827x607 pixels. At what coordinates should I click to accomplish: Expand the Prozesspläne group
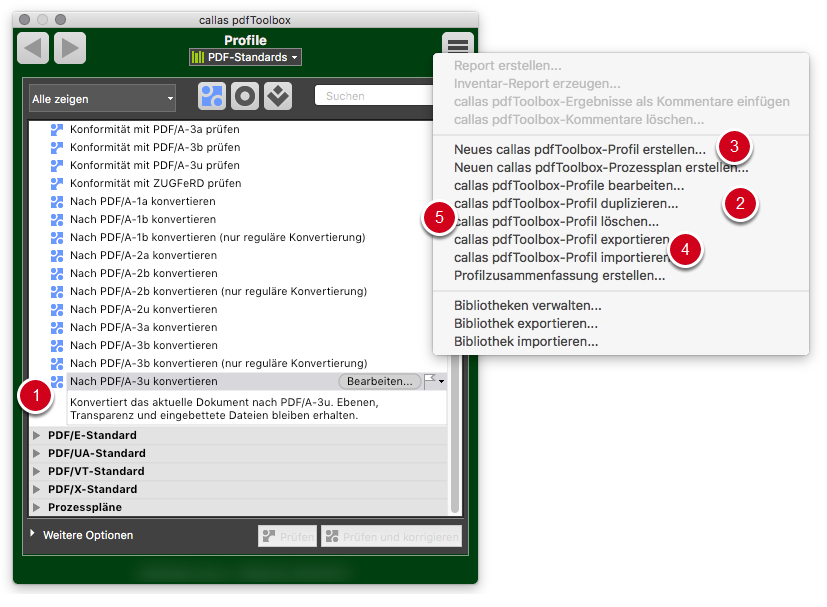pos(36,507)
